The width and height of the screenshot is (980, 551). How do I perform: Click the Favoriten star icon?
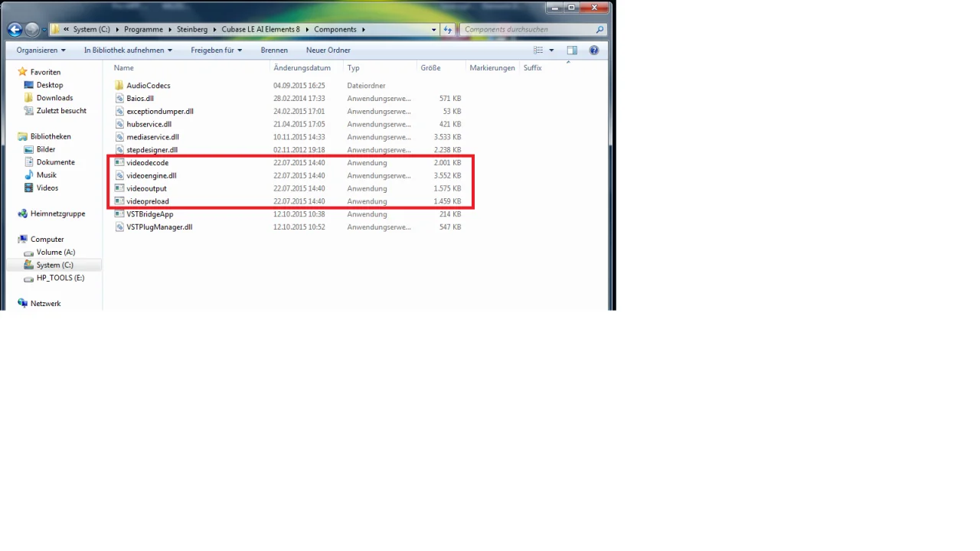(x=22, y=72)
